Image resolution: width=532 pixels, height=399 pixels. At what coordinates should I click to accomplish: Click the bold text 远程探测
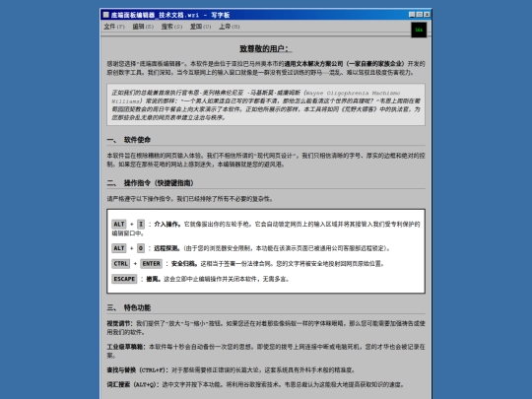click(x=166, y=248)
